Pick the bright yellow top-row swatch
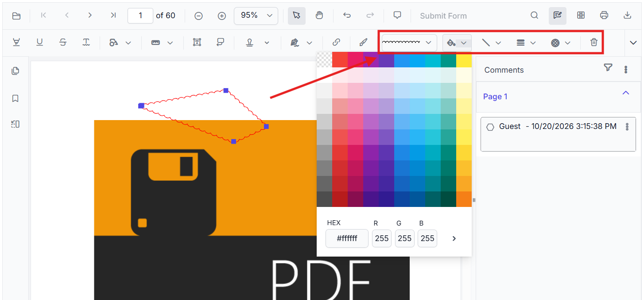This screenshot has height=300, width=644. pos(464,60)
